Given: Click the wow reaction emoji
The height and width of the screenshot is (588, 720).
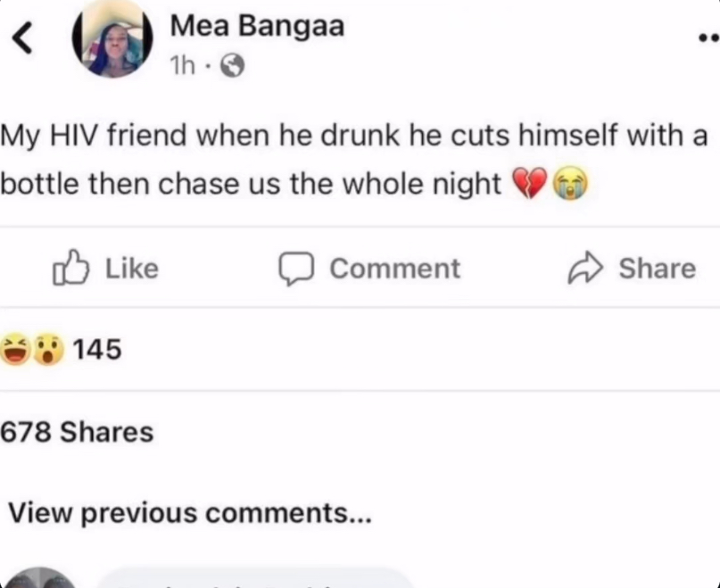Looking at the screenshot, I should [x=48, y=350].
